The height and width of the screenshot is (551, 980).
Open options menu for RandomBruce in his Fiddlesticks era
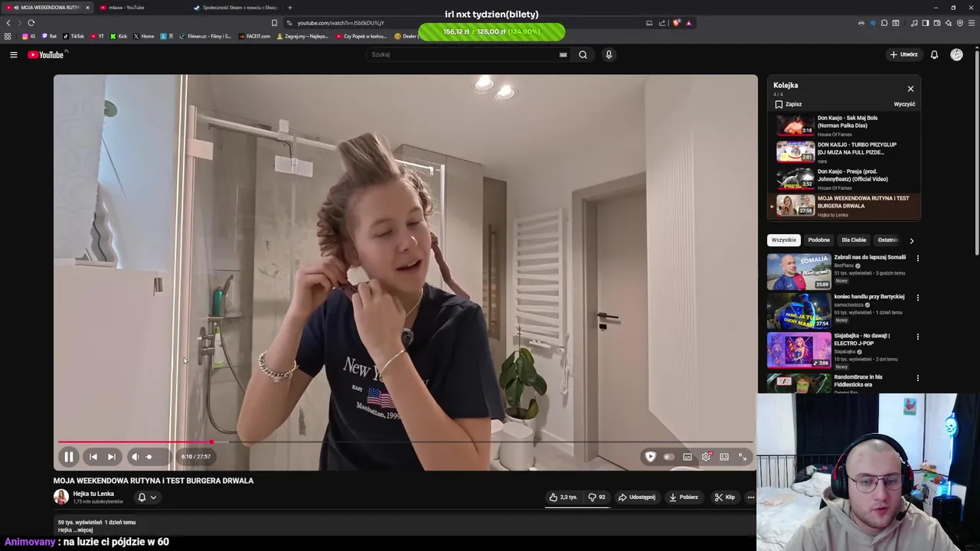pyautogui.click(x=917, y=378)
